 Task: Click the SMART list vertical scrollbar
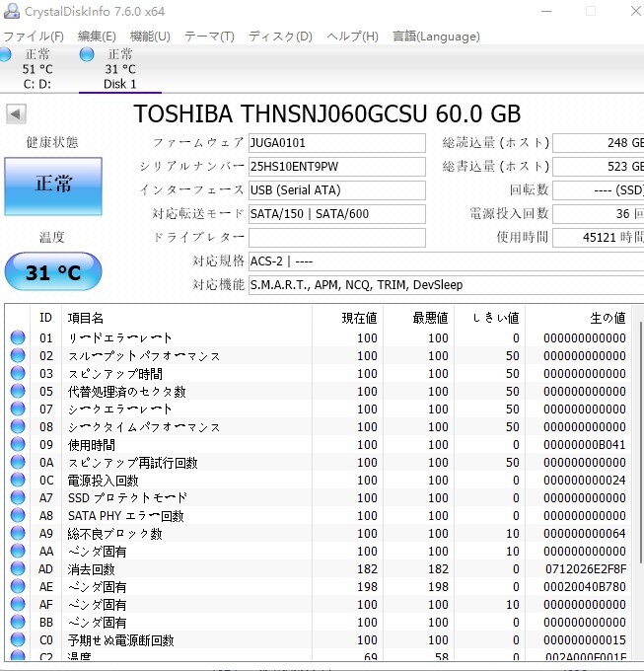pos(641,443)
